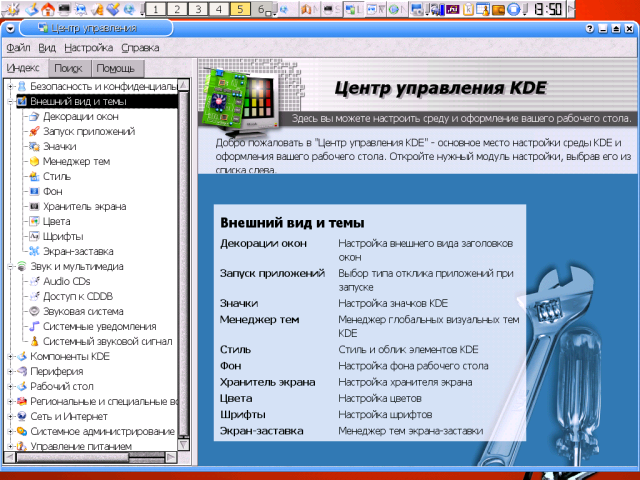640x480 pixels.
Task: Switch to the Поиск tab
Action: click(x=69, y=68)
